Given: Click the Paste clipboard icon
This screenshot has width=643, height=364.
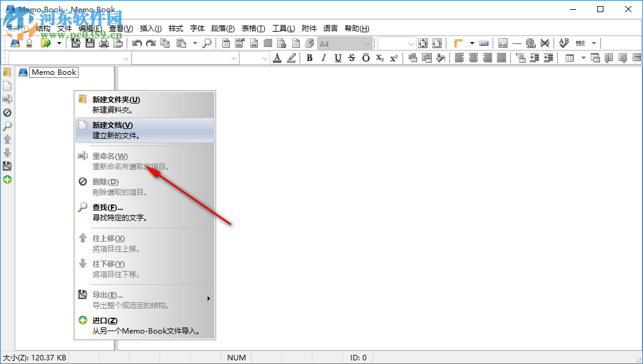Looking at the screenshot, I should coord(181,43).
